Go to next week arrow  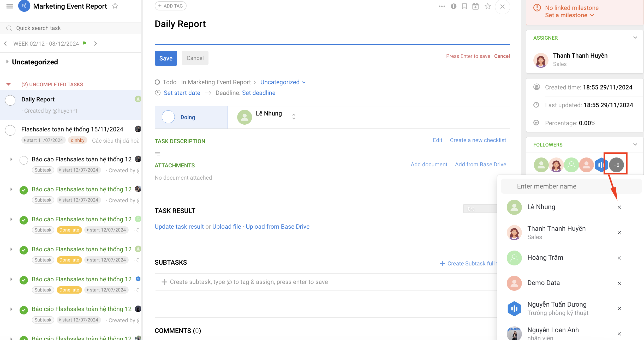point(96,44)
